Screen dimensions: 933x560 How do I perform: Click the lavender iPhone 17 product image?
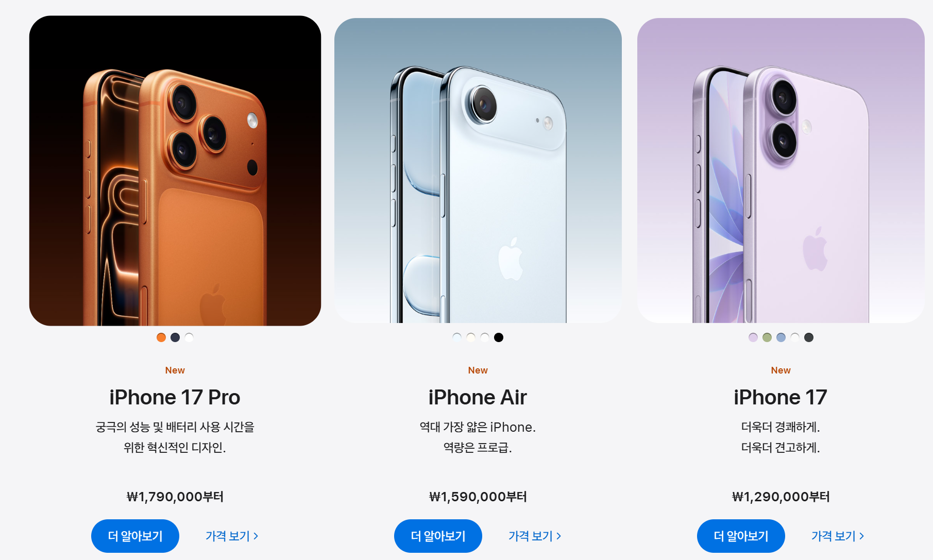point(781,171)
